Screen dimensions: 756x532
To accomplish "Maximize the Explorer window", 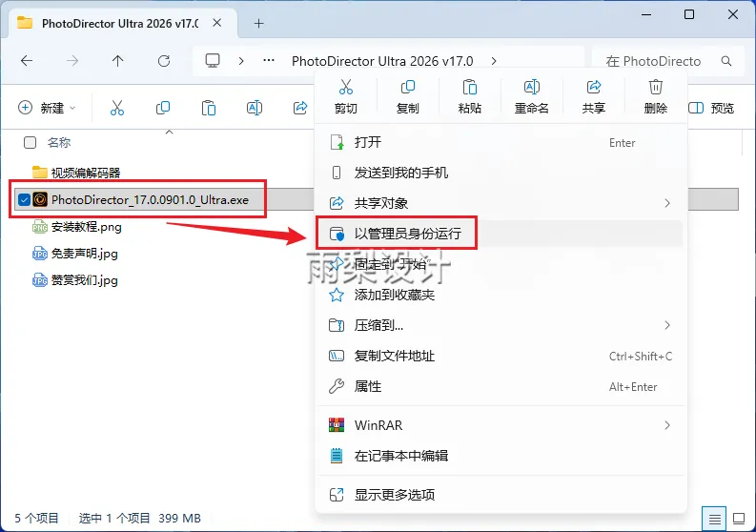I will tap(689, 14).
